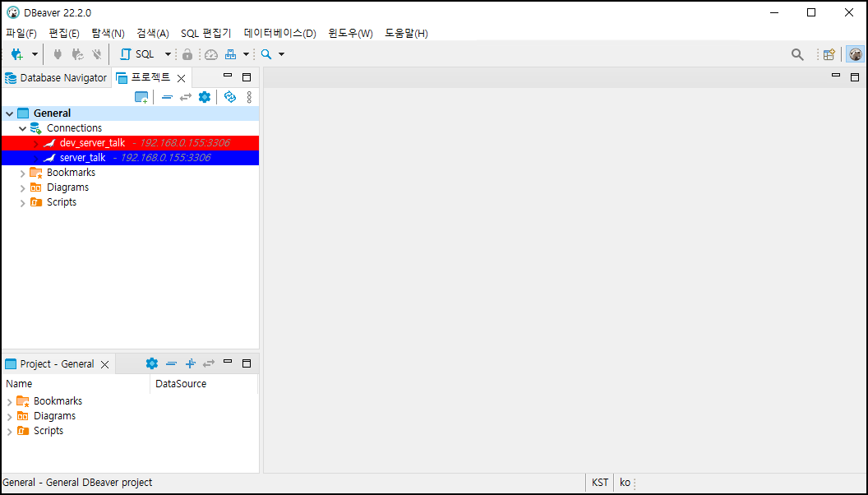
Task: Click the Open Perspective icon
Action: tap(829, 54)
